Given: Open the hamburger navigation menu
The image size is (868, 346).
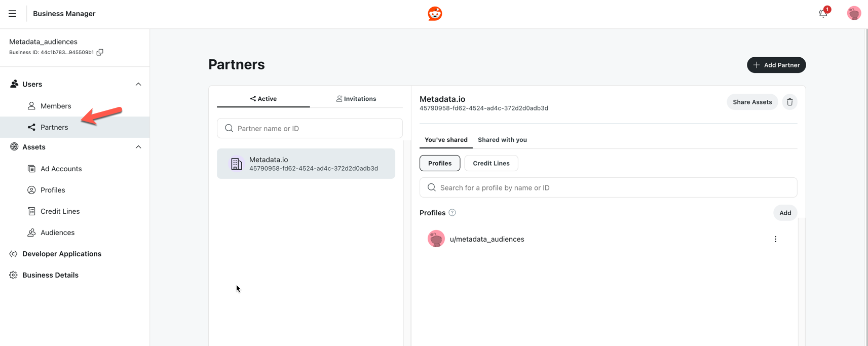Looking at the screenshot, I should pos(12,14).
